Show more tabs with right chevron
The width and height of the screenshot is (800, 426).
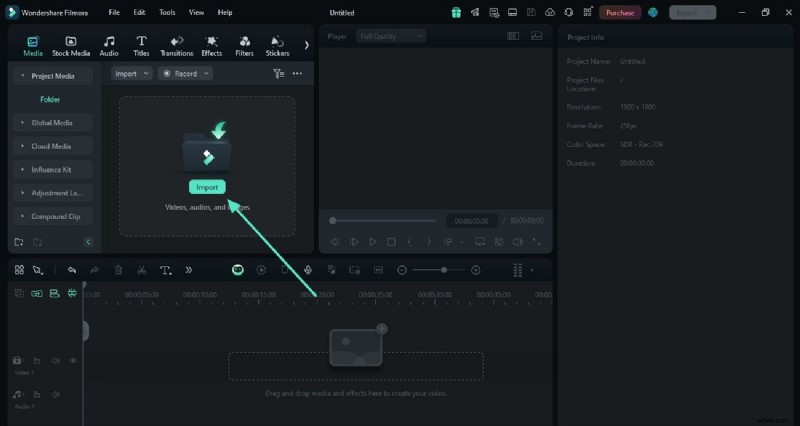pyautogui.click(x=307, y=45)
